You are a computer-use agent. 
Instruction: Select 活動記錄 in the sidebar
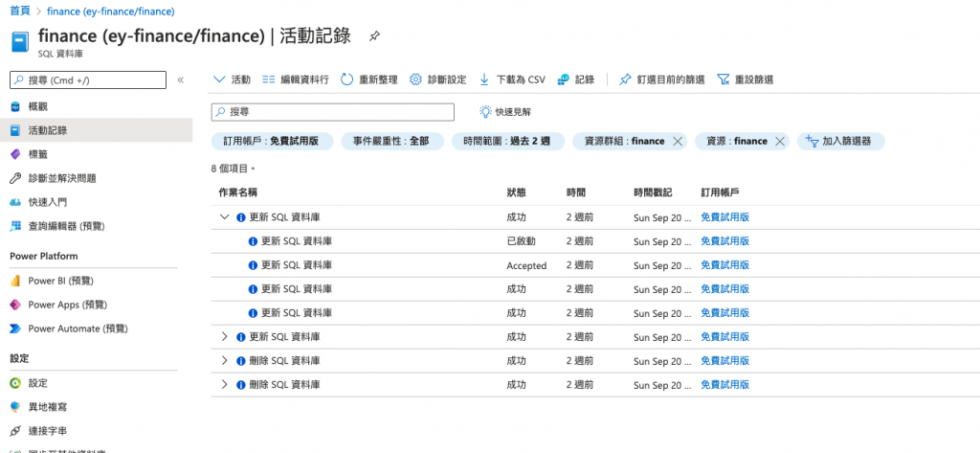pyautogui.click(x=97, y=130)
